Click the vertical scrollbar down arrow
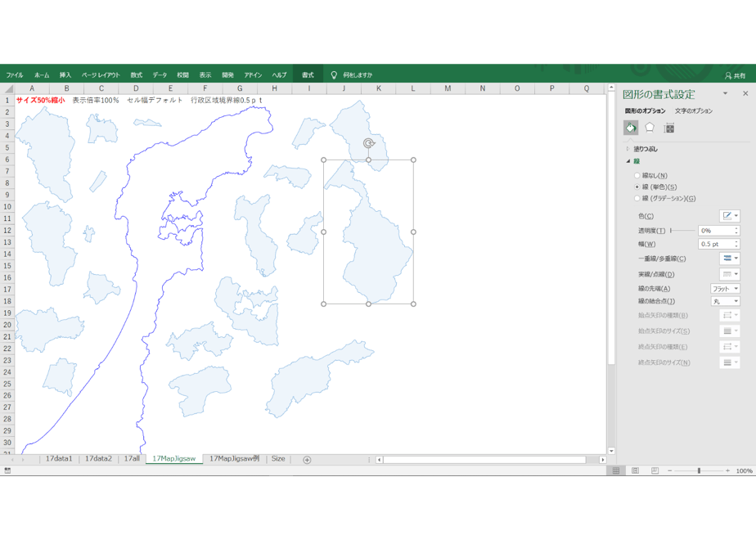The height and width of the screenshot is (540, 756). (x=611, y=451)
